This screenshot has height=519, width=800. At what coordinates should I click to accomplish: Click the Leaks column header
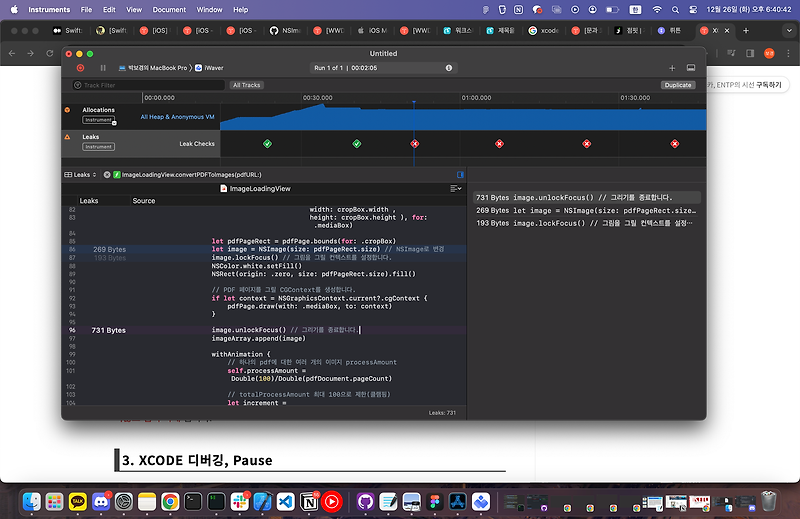(x=89, y=201)
